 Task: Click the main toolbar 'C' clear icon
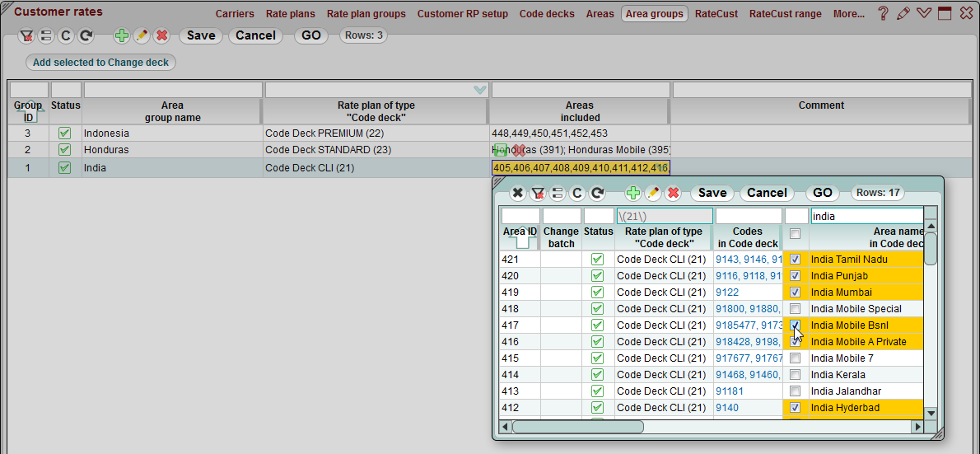[66, 35]
